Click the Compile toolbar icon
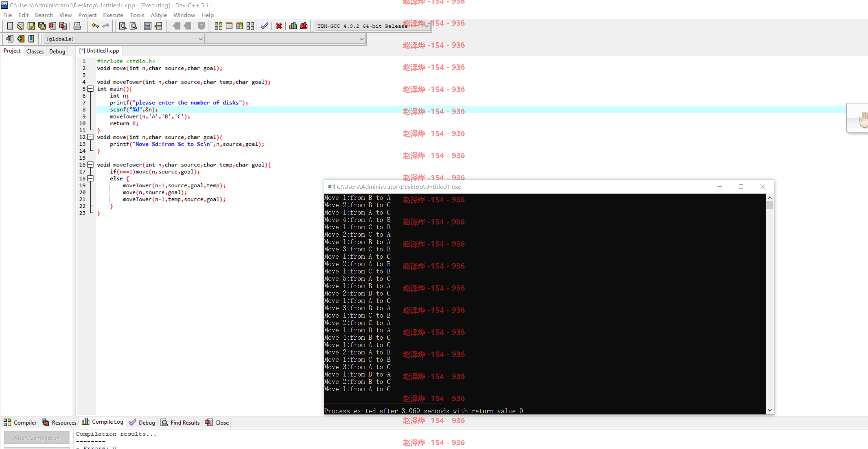 [218, 26]
